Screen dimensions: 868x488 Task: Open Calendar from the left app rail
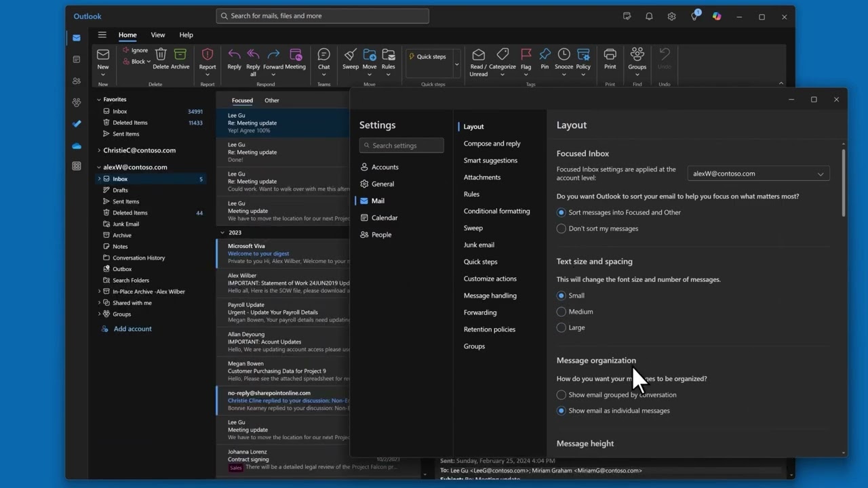[x=77, y=60]
